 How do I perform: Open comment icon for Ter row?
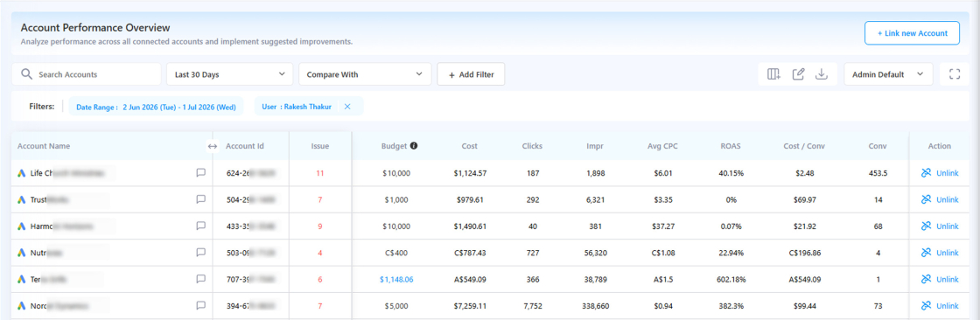(200, 280)
